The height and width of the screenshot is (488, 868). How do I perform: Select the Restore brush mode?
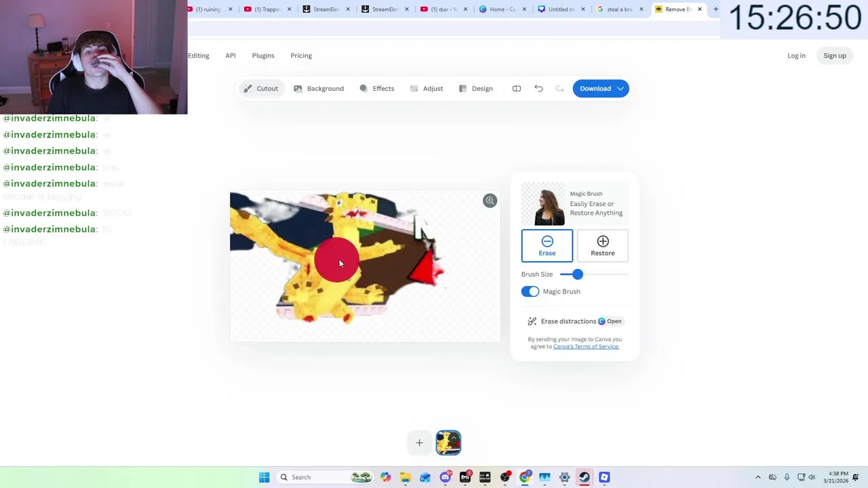point(603,245)
